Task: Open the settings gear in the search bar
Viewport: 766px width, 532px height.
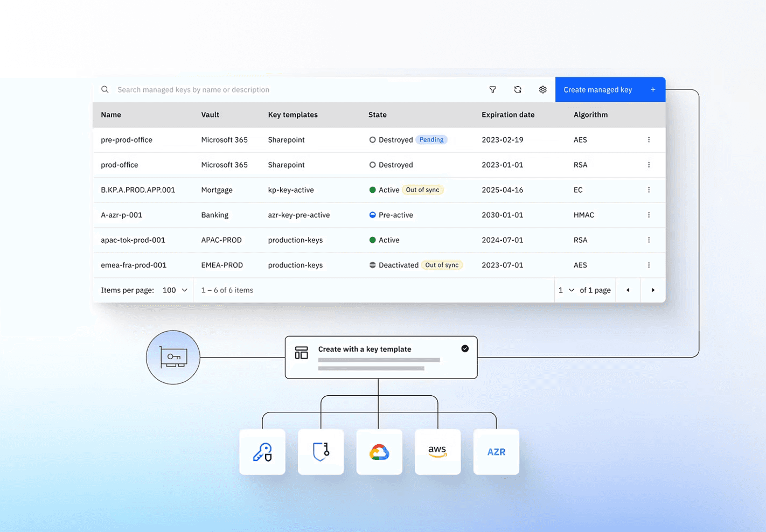Action: (x=543, y=89)
